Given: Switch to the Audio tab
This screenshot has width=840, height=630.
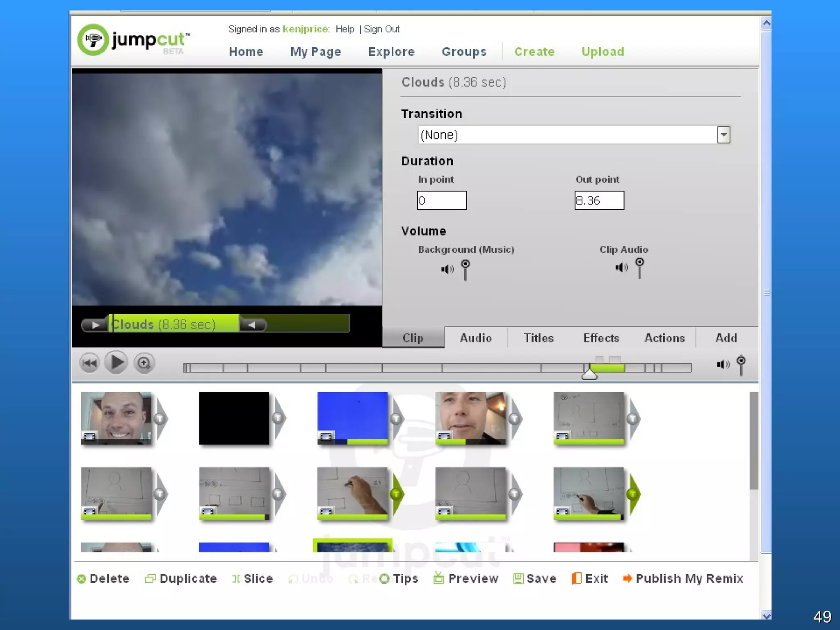Looking at the screenshot, I should pos(475,338).
